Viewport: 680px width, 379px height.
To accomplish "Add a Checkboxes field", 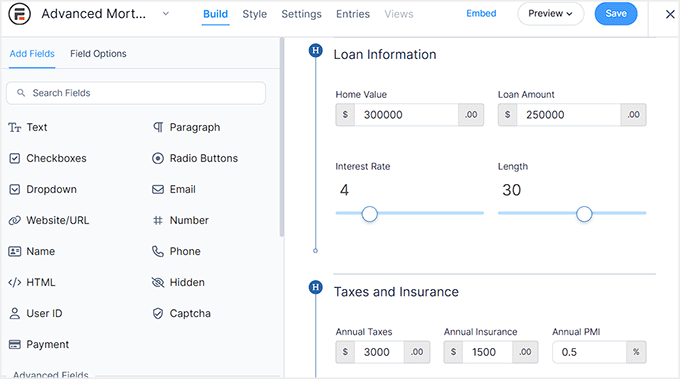I will pos(48,158).
